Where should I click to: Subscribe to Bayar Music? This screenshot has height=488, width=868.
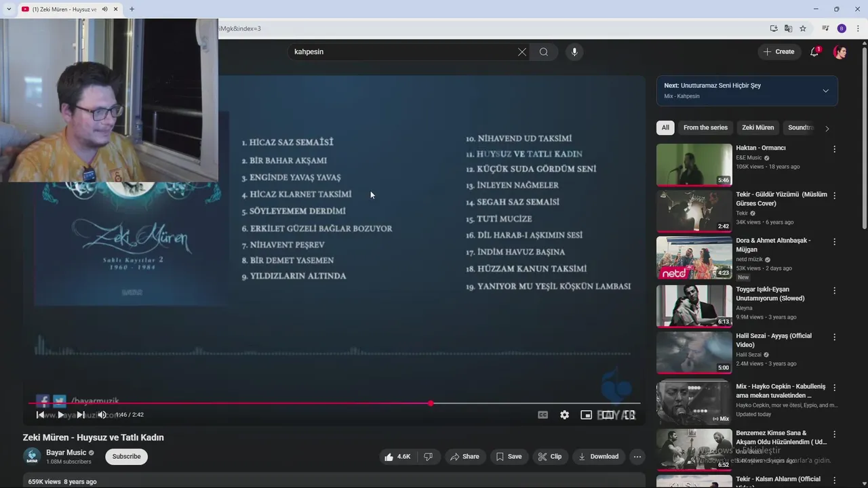126,457
